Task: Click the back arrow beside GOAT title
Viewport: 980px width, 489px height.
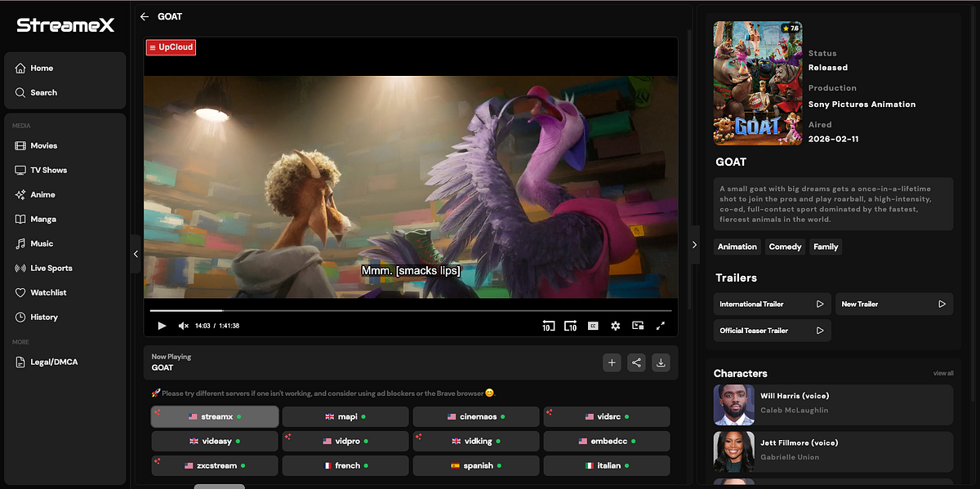Action: [x=145, y=16]
